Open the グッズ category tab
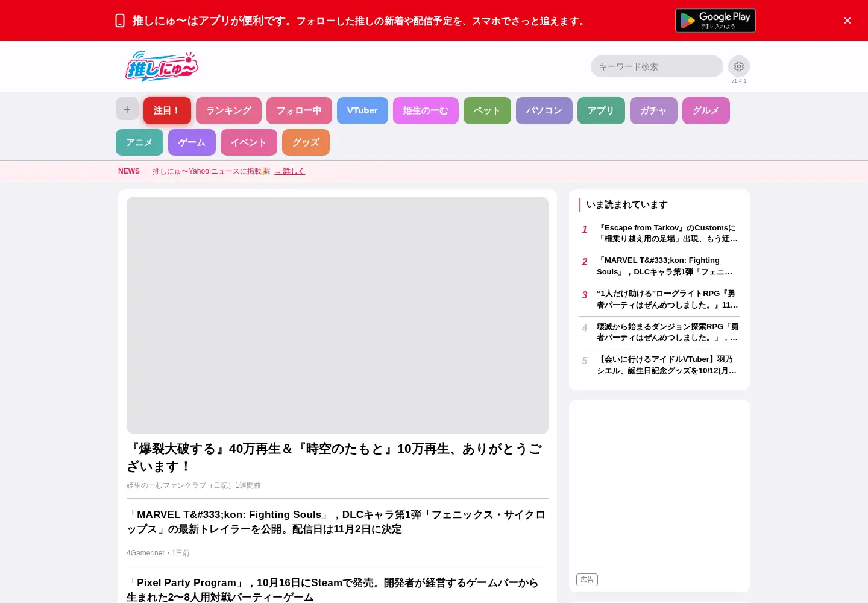This screenshot has height=603, width=868. tap(306, 142)
